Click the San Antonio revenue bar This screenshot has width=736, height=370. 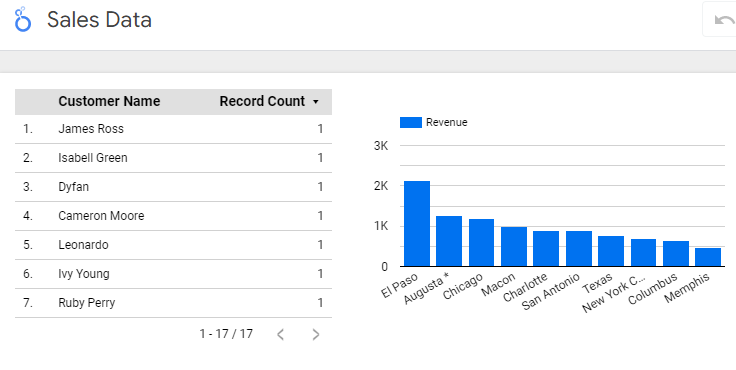click(579, 249)
